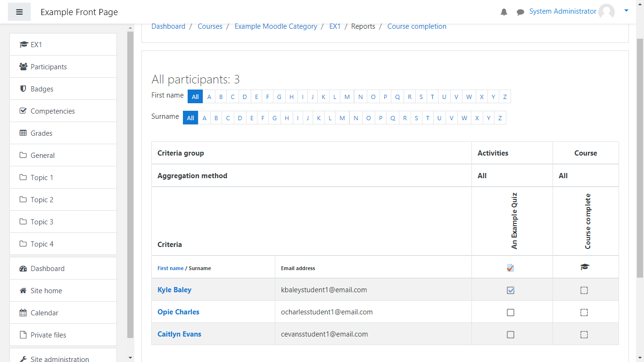Click the Calendar icon in sidebar
Viewport: 644px width, 362px height.
coord(23,313)
